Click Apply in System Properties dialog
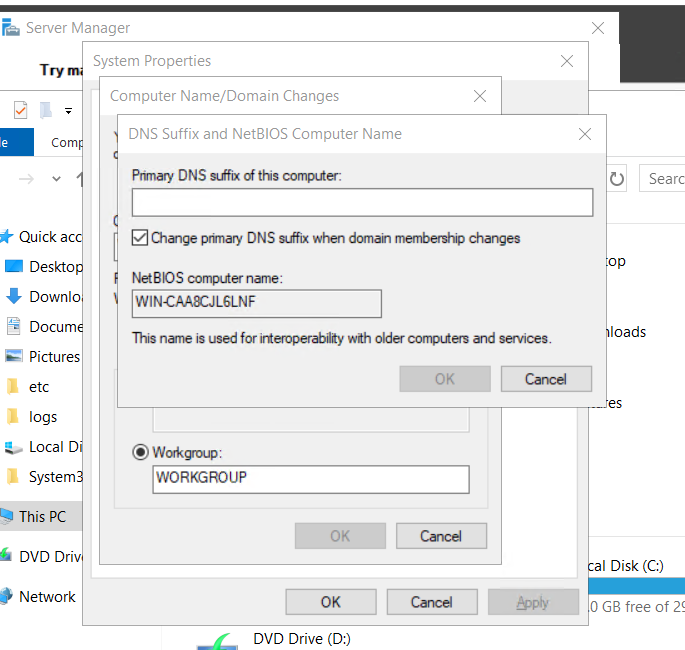 tap(533, 602)
